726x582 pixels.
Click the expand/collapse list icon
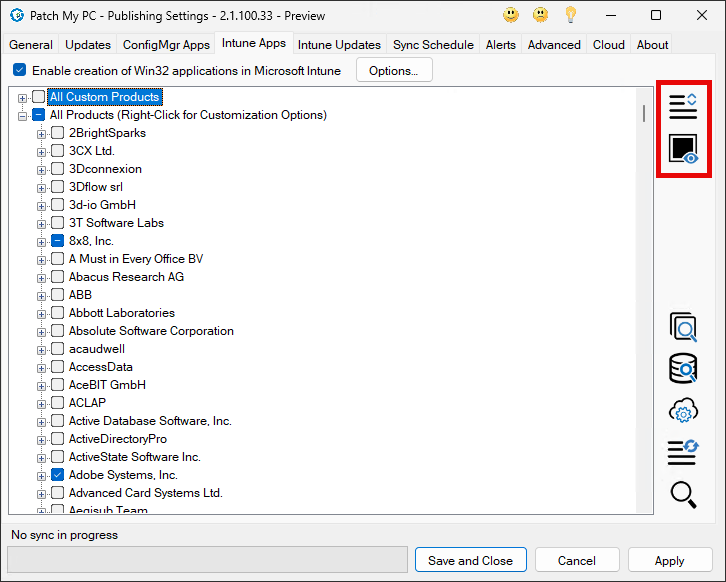[x=682, y=106]
